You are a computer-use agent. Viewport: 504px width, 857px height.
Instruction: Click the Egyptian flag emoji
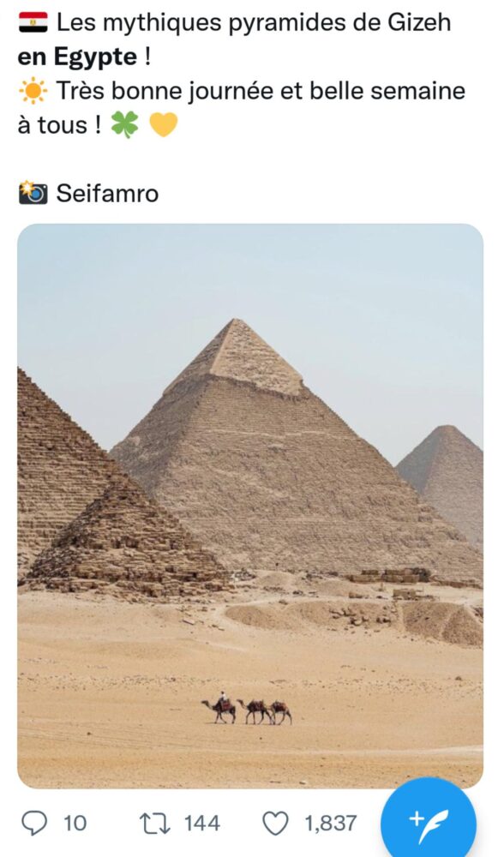point(33,22)
